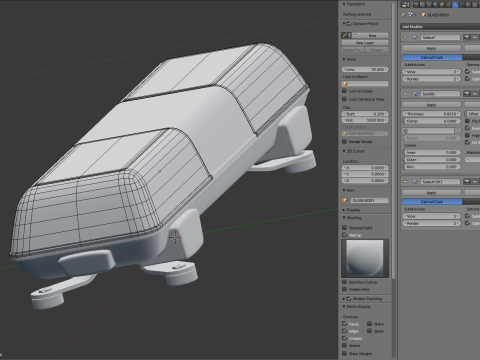The width and height of the screenshot is (480, 360).
Task: Open Render Layers properties tab icon
Action: [x=422, y=4]
